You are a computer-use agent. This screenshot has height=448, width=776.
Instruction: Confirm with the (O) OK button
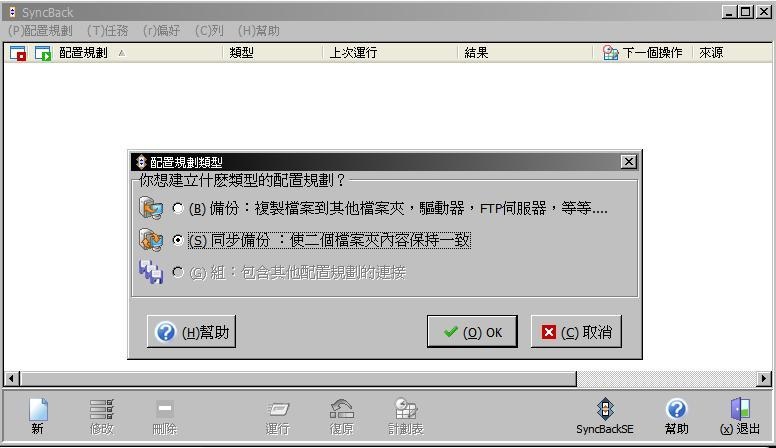(x=472, y=332)
